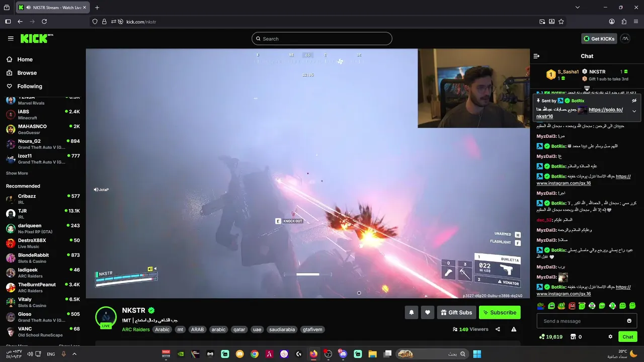The image size is (644, 362).
Task: Toggle Firefox sidebar panel button
Action: click(x=8, y=22)
